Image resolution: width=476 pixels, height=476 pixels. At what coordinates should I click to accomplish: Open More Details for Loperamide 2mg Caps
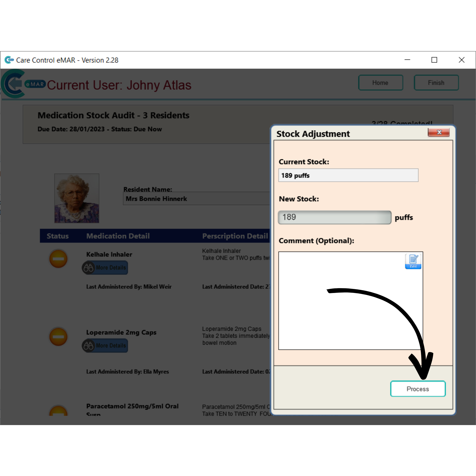105,345
